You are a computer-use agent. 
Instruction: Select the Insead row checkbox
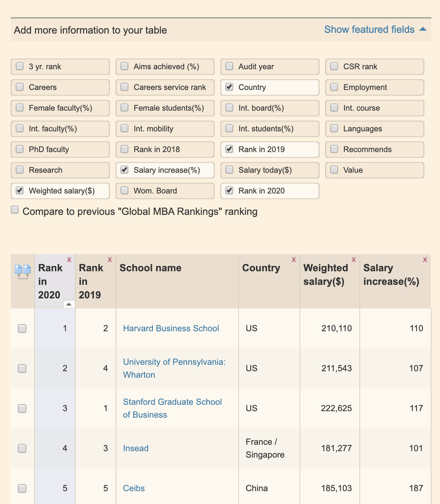[22, 448]
